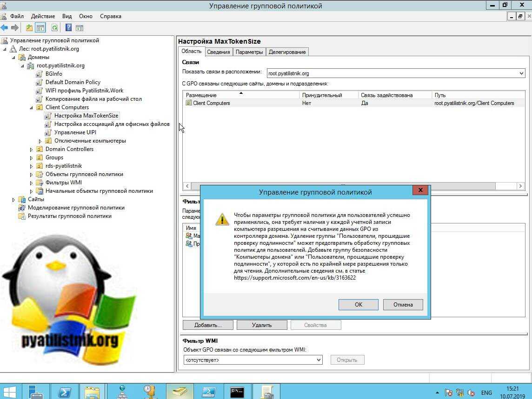Switch to the Делегирование tab
The image size is (532, 399).
pos(287,52)
